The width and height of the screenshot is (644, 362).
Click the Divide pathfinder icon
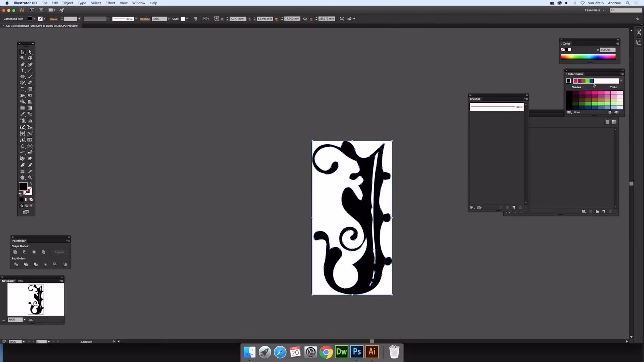coord(16,264)
